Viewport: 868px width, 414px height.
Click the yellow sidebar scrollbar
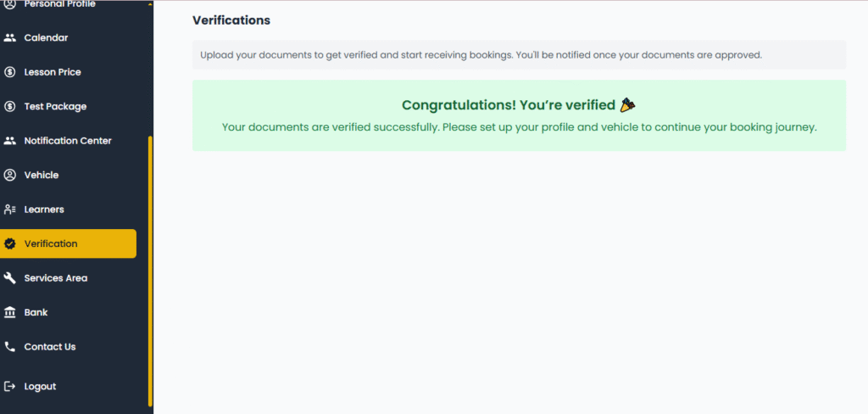(150, 271)
